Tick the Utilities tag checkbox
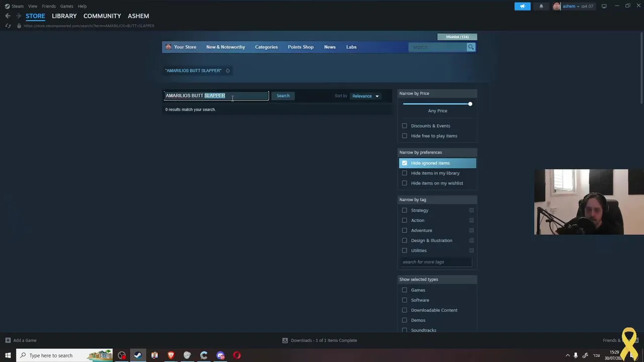This screenshot has width=644, height=362. pos(405,250)
